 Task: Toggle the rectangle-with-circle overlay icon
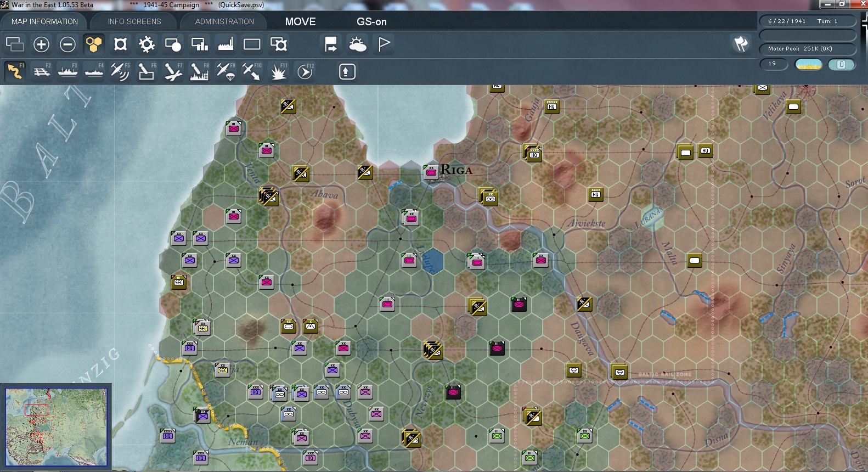(173, 44)
